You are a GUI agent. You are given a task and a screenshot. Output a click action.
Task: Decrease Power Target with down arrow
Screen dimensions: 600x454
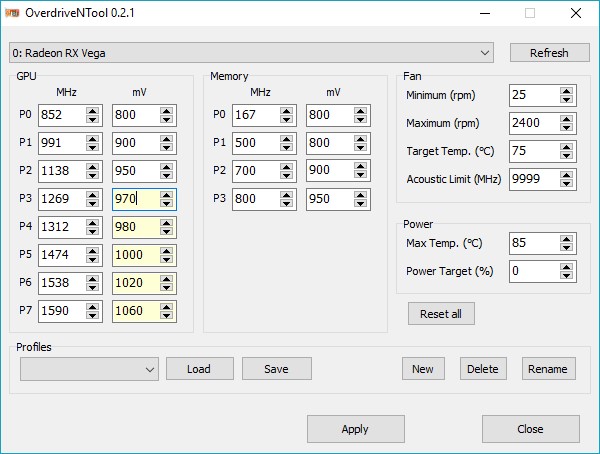566,275
